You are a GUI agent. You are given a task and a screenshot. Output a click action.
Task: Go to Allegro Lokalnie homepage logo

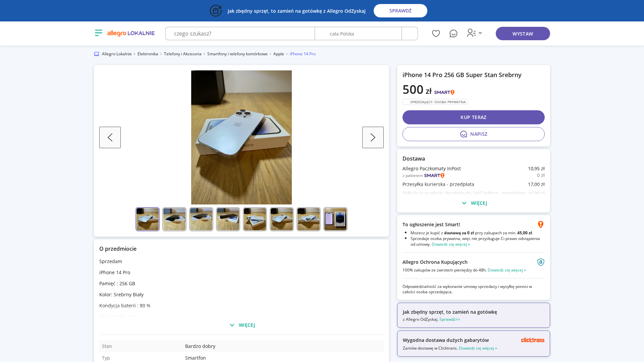[131, 33]
